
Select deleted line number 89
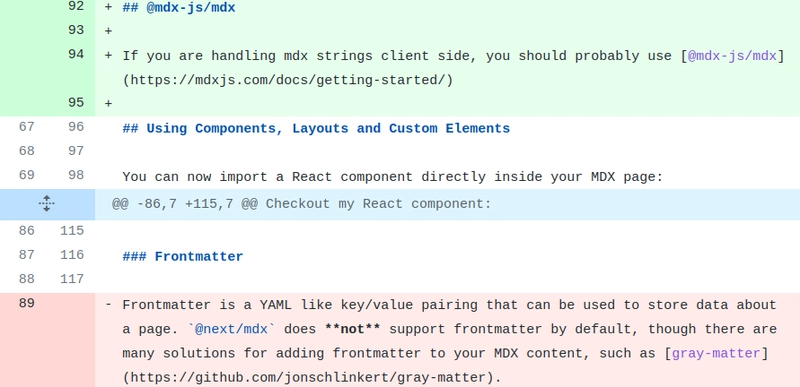tap(27, 303)
